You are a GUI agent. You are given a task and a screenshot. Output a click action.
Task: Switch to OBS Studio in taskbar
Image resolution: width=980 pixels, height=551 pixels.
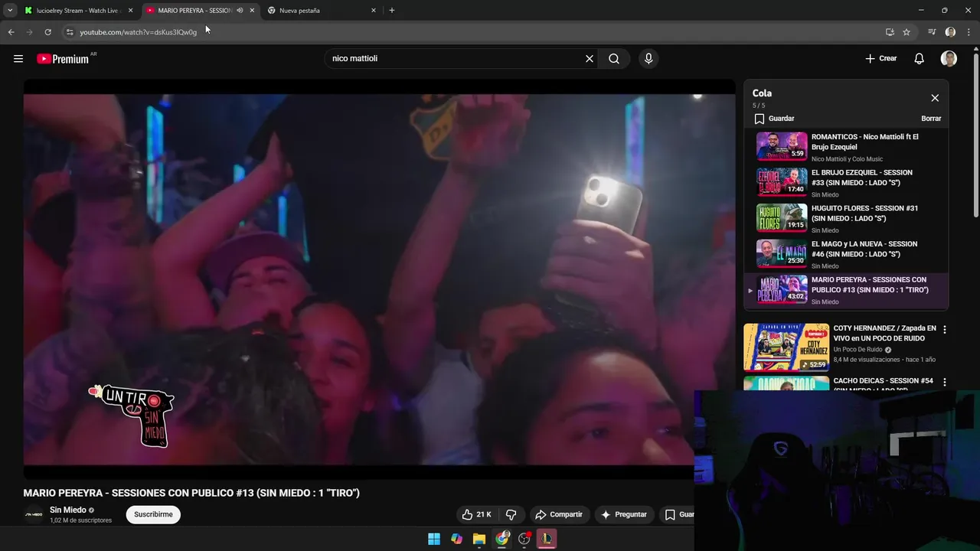coord(524,539)
